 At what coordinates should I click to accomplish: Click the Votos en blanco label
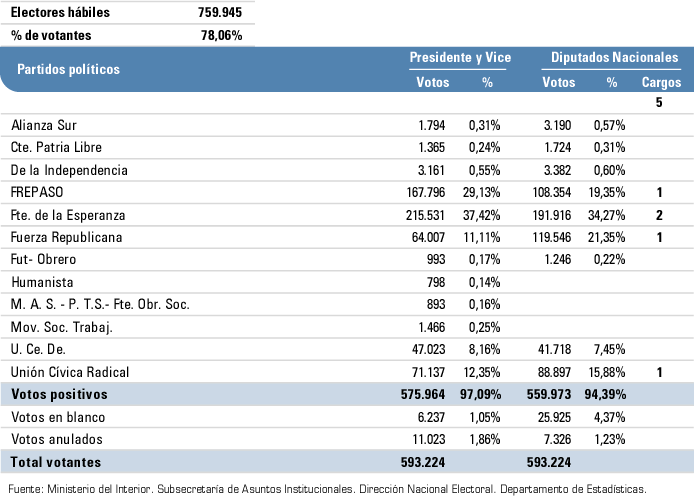pos(56,417)
